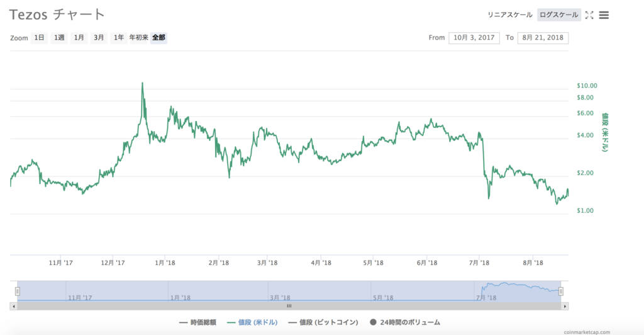The width and height of the screenshot is (644, 335).
Task: Toggle 値段 (米ドル) series in legend
Action: pos(252,322)
